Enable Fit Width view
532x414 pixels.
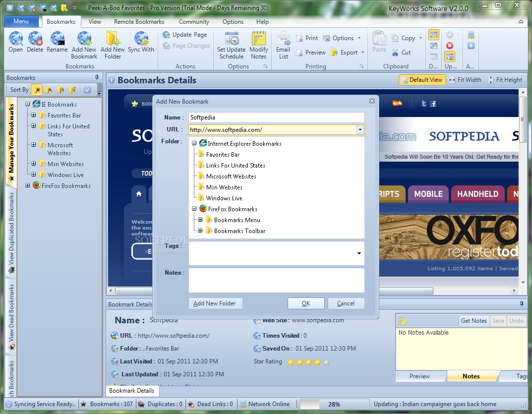[x=465, y=80]
